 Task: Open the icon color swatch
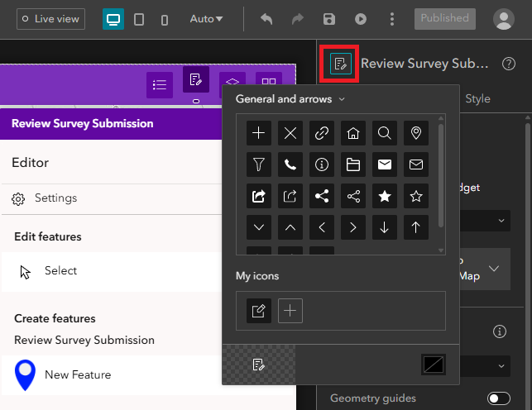coord(434,365)
